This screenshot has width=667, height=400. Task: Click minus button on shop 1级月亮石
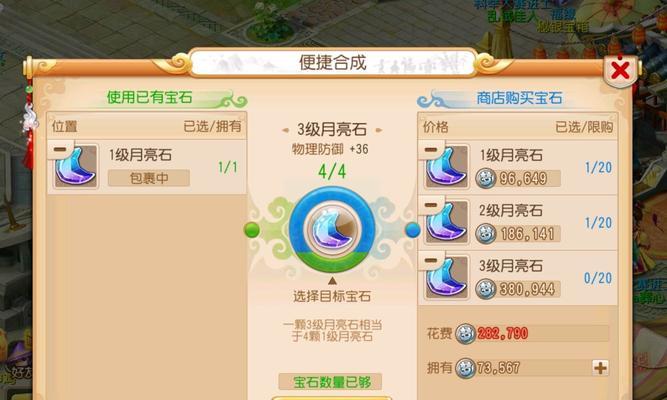point(430,150)
